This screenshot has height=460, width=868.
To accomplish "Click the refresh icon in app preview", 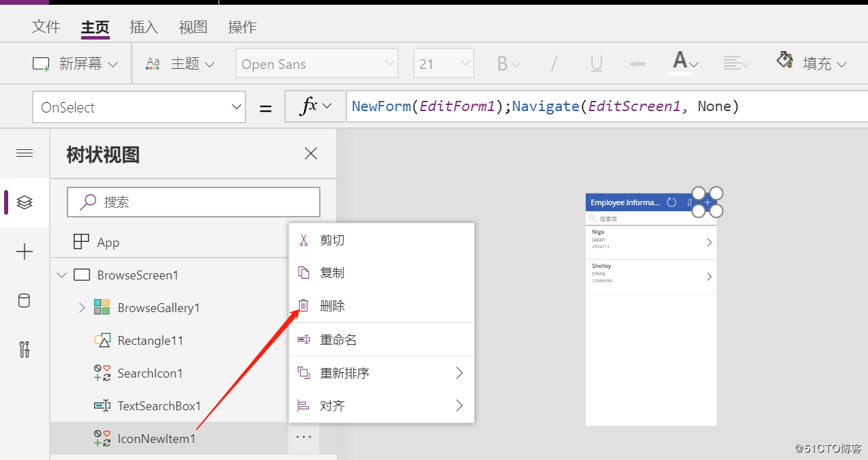I will tap(671, 202).
